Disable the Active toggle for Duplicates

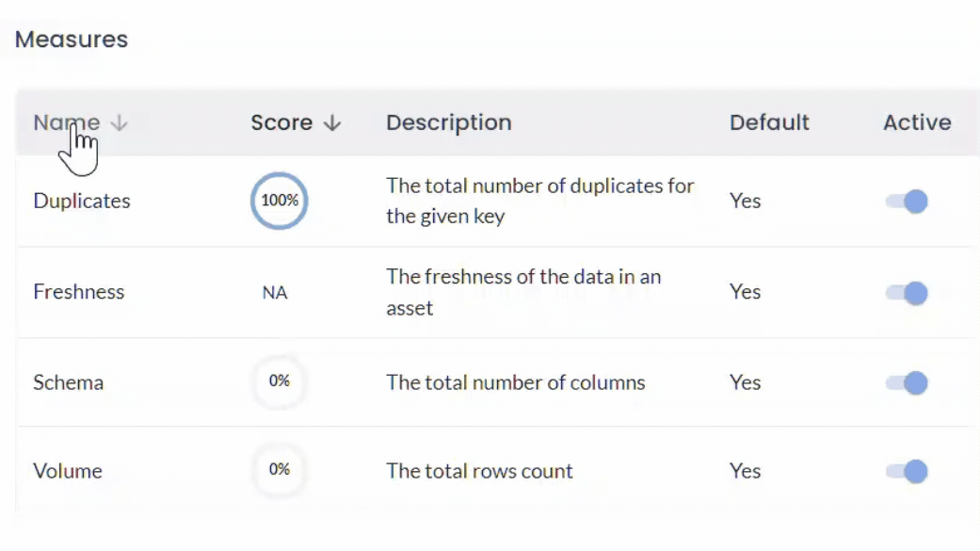click(905, 200)
